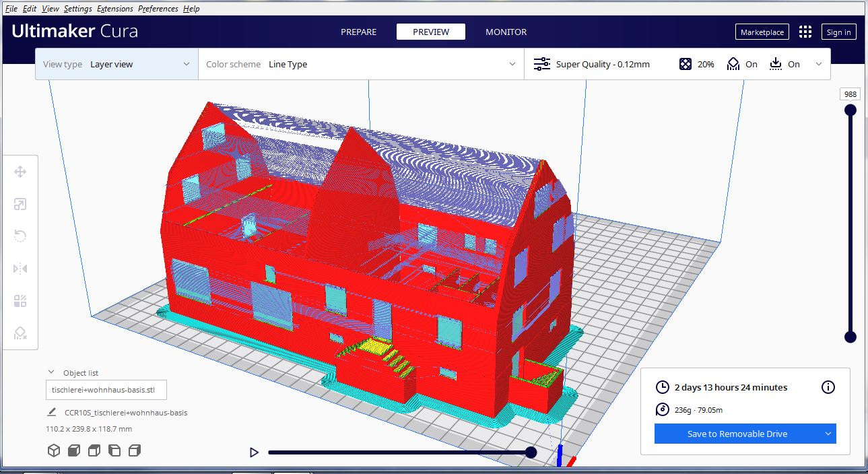The width and height of the screenshot is (868, 474).
Task: Click the layer slider upper handle
Action: coord(850,110)
